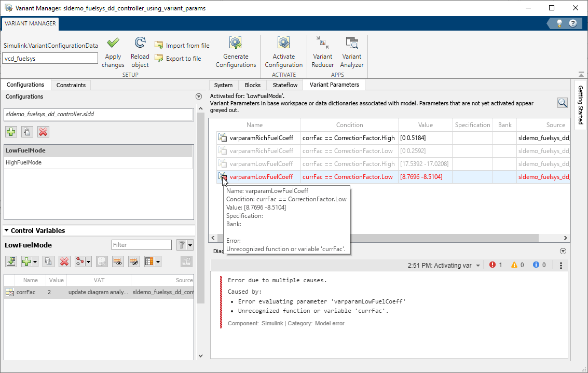The image size is (588, 373).
Task: Click the search magnifier for variant parameters
Action: click(x=562, y=103)
